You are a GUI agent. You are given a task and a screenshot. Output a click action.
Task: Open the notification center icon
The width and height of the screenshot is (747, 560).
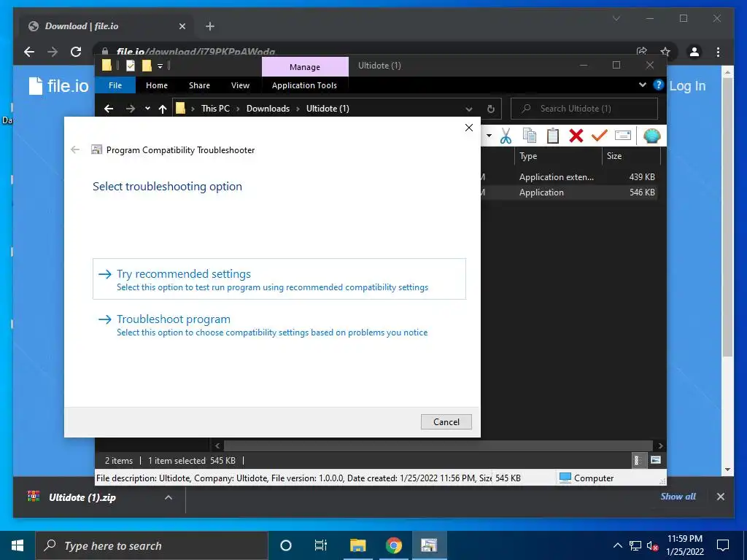coord(723,545)
